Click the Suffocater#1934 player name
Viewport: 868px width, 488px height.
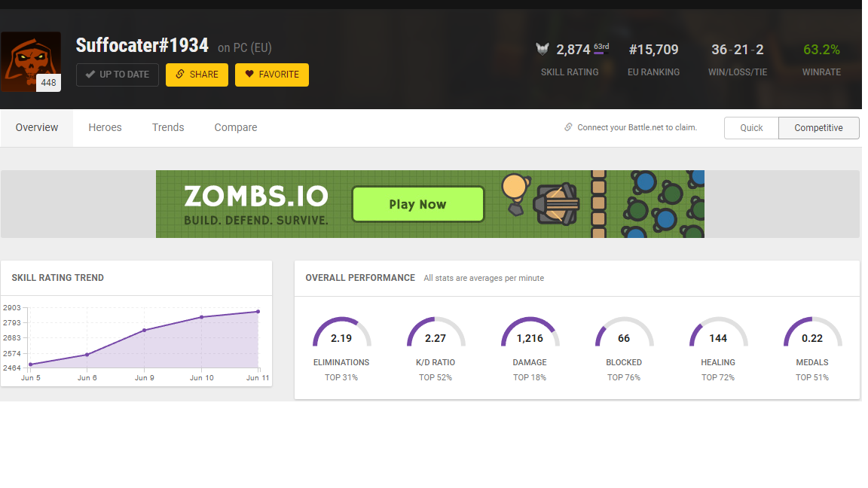pos(142,45)
